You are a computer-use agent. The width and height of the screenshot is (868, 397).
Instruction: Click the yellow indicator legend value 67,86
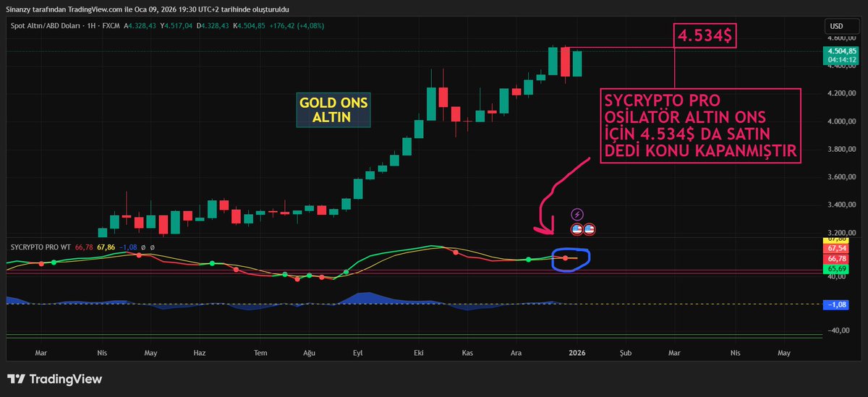106,247
